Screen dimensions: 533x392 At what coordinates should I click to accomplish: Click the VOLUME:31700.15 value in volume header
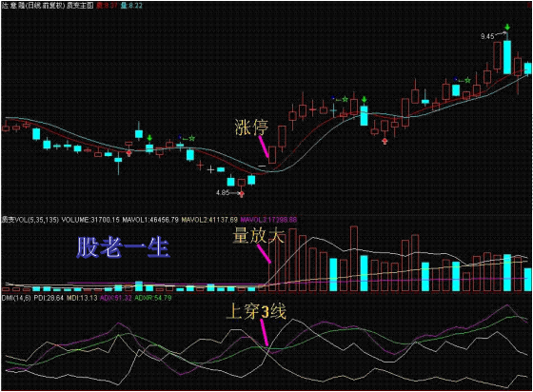coord(90,220)
